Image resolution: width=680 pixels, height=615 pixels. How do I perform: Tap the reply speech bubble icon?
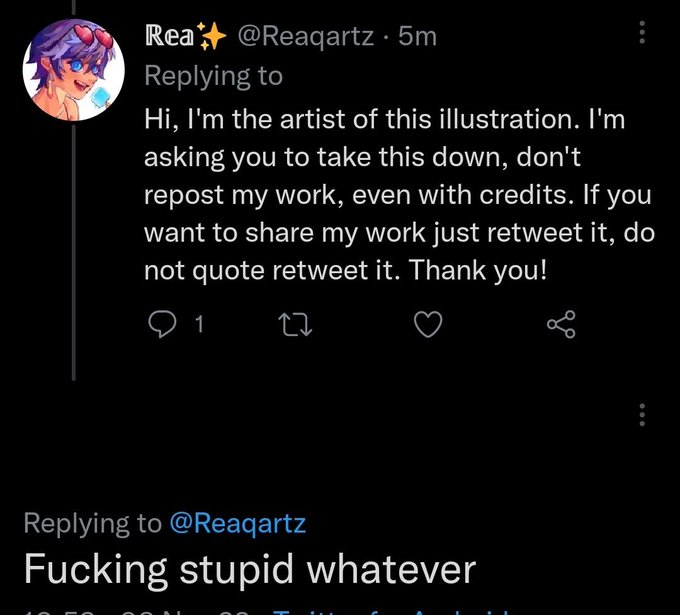click(162, 324)
